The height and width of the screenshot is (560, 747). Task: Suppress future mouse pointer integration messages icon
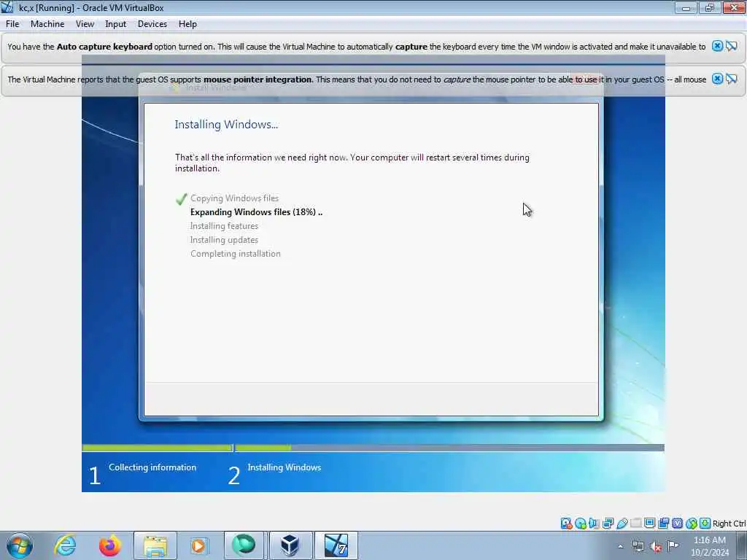coord(732,79)
